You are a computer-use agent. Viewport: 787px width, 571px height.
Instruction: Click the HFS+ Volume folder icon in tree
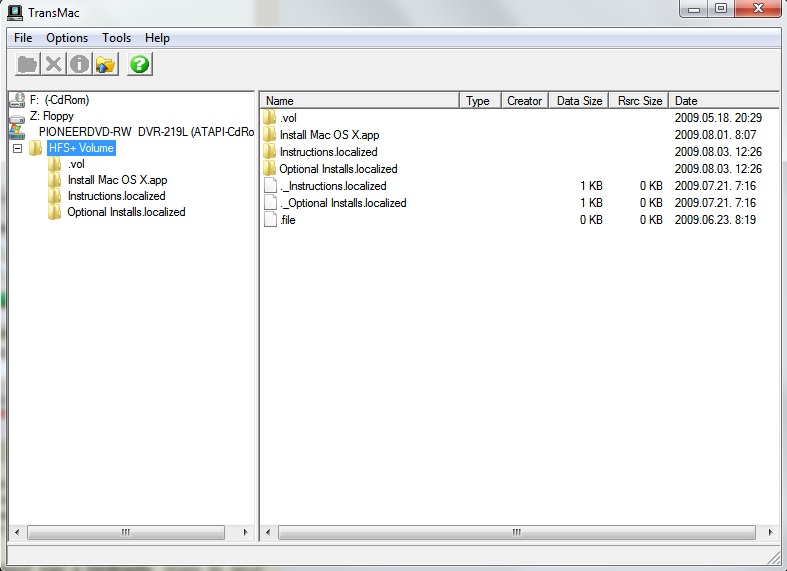[36, 148]
